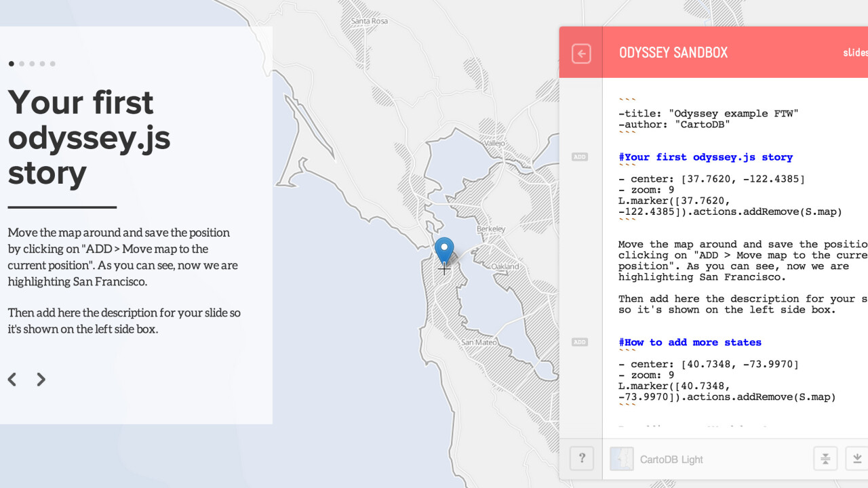Go to the previous slide arrow
This screenshot has width=868, height=488.
click(x=12, y=380)
